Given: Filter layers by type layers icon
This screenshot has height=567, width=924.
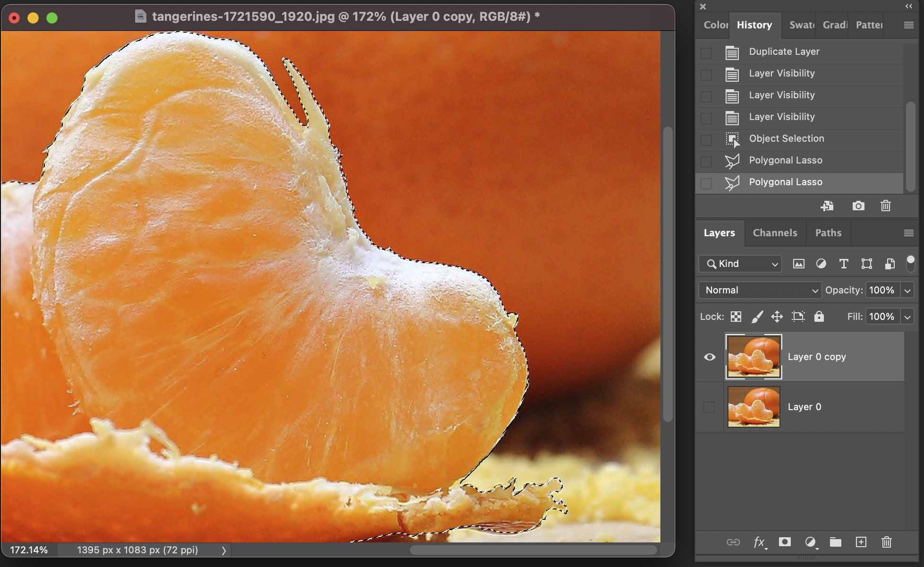Looking at the screenshot, I should pyautogui.click(x=844, y=264).
